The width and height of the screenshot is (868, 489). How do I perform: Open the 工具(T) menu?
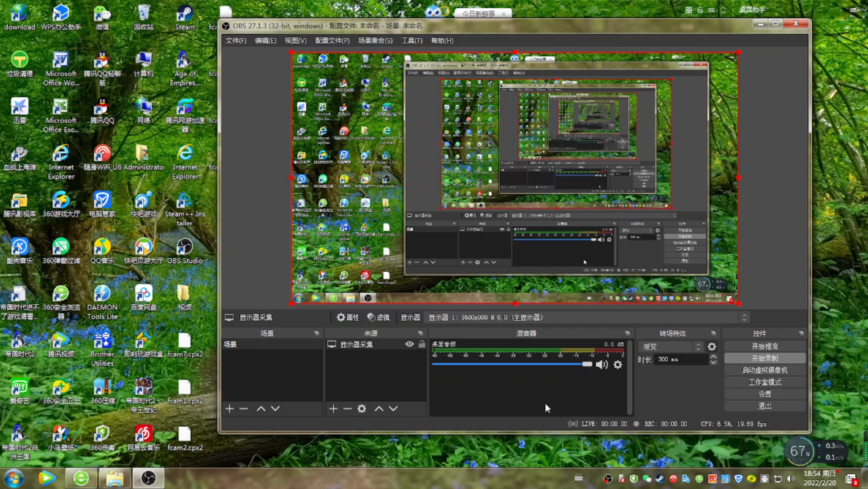coord(412,41)
